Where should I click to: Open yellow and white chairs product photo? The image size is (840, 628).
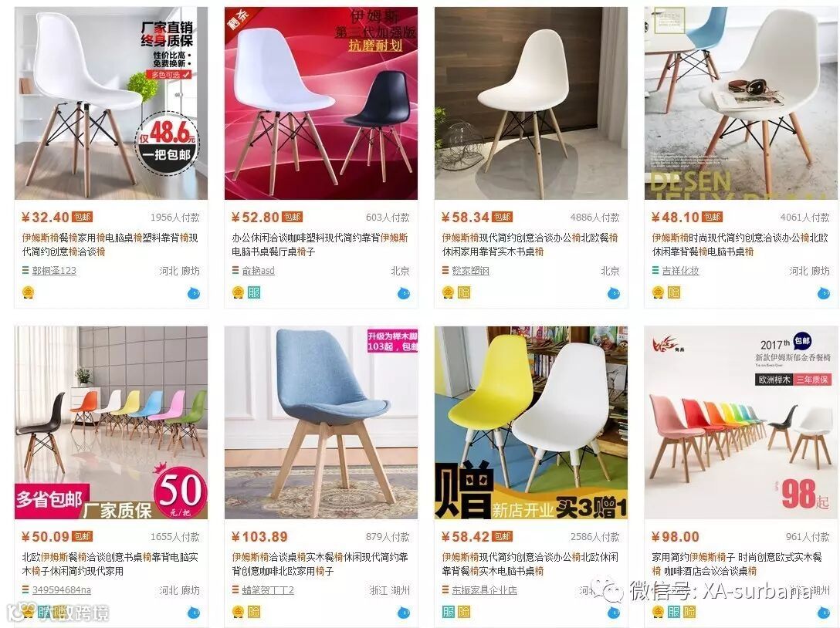pos(531,423)
